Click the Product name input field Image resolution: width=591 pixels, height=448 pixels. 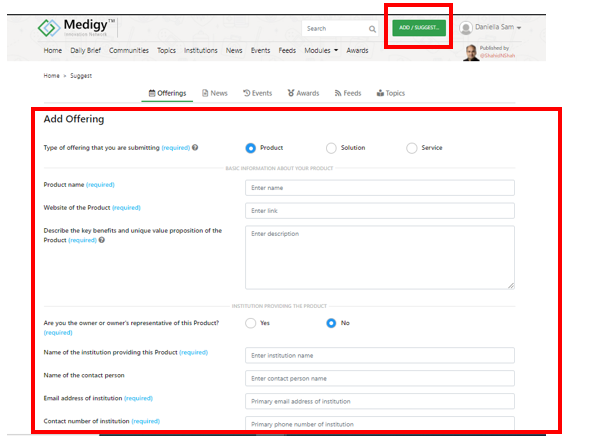pos(380,188)
